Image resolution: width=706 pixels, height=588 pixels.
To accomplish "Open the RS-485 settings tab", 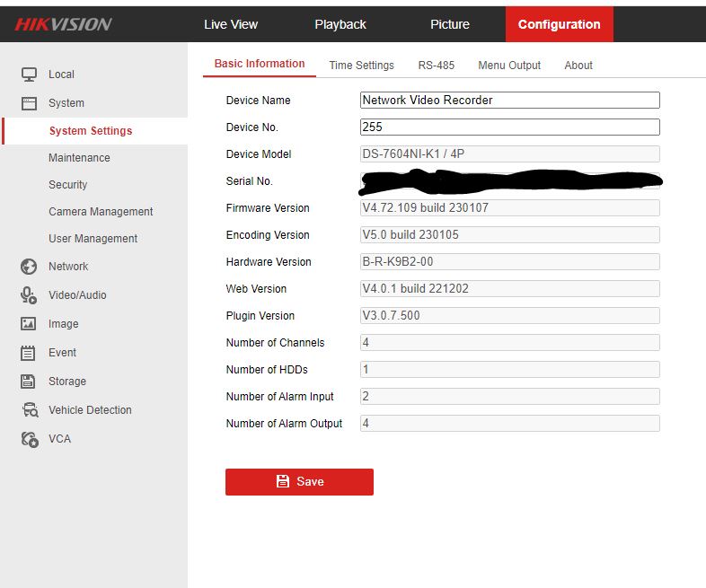I will (437, 66).
